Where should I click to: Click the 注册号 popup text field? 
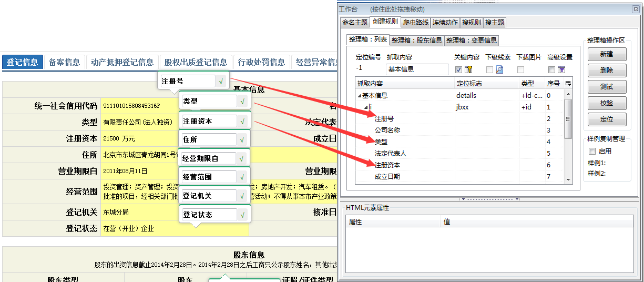(187, 82)
